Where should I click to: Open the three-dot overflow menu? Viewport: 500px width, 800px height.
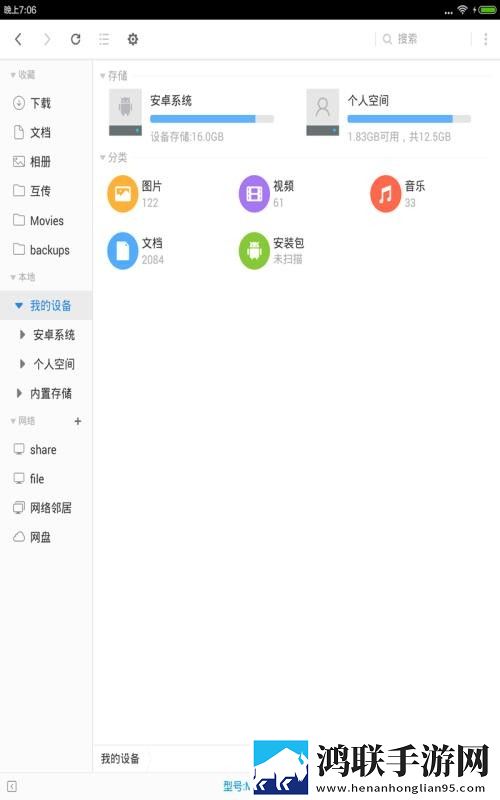(x=485, y=39)
